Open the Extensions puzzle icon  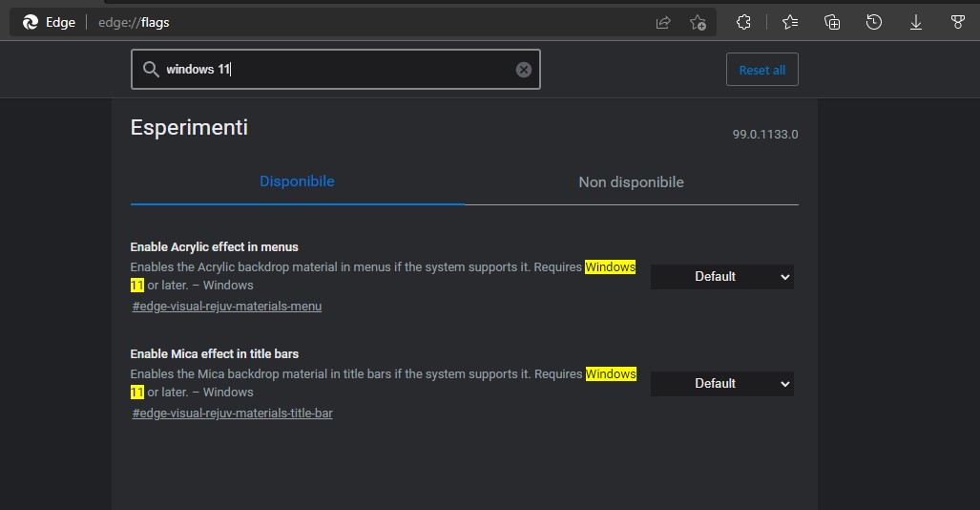tap(743, 23)
